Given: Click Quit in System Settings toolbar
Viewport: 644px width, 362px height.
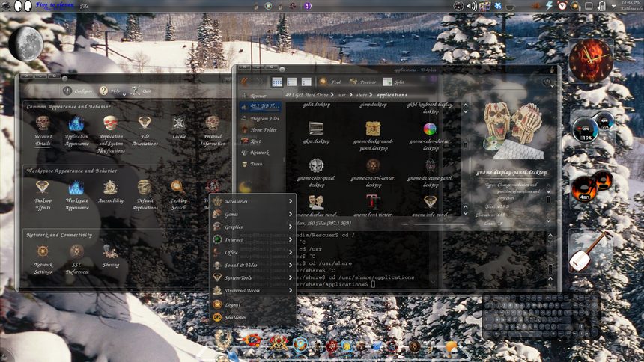Looking at the screenshot, I should pyautogui.click(x=141, y=90).
